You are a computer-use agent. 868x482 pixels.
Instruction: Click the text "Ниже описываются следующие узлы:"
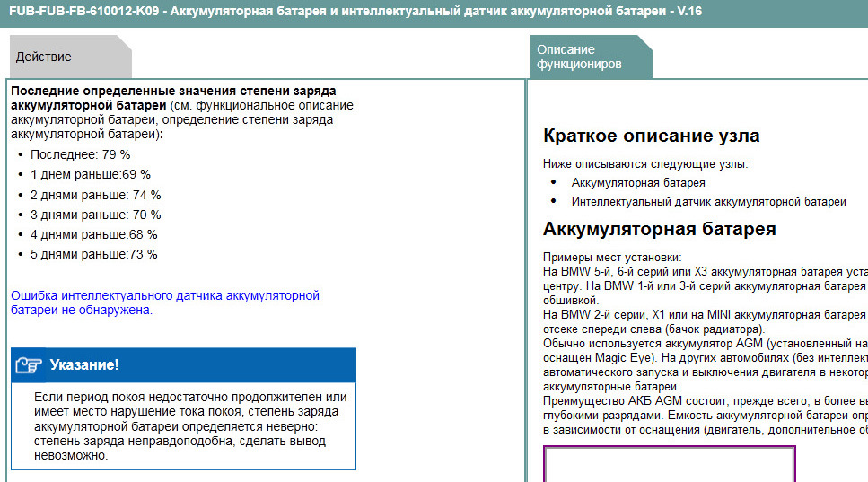pyautogui.click(x=644, y=163)
